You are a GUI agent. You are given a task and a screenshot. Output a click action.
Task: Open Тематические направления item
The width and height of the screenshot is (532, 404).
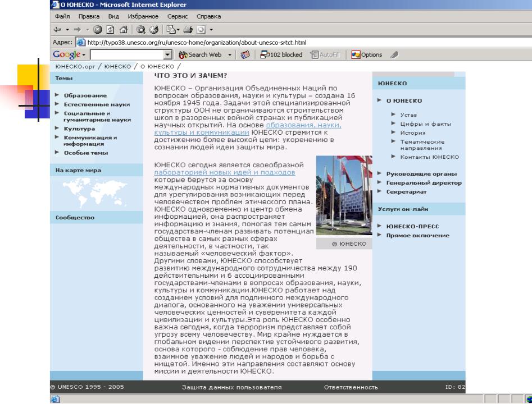coord(422,145)
